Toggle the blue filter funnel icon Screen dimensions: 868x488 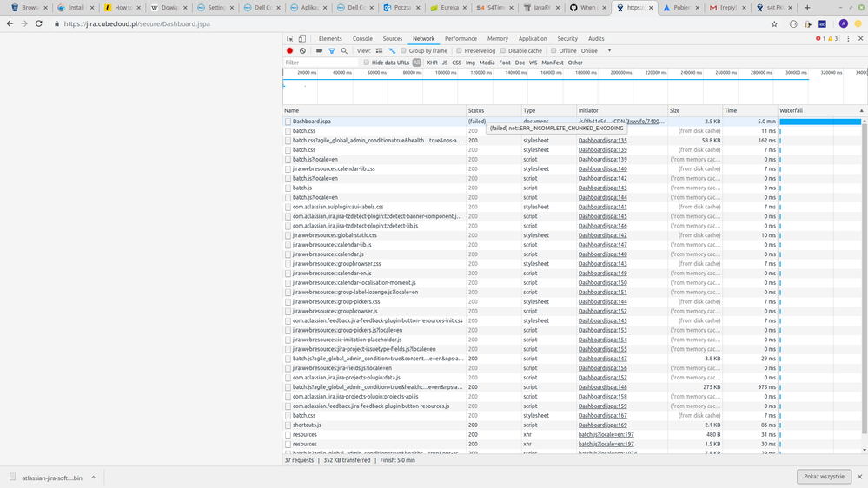(332, 51)
